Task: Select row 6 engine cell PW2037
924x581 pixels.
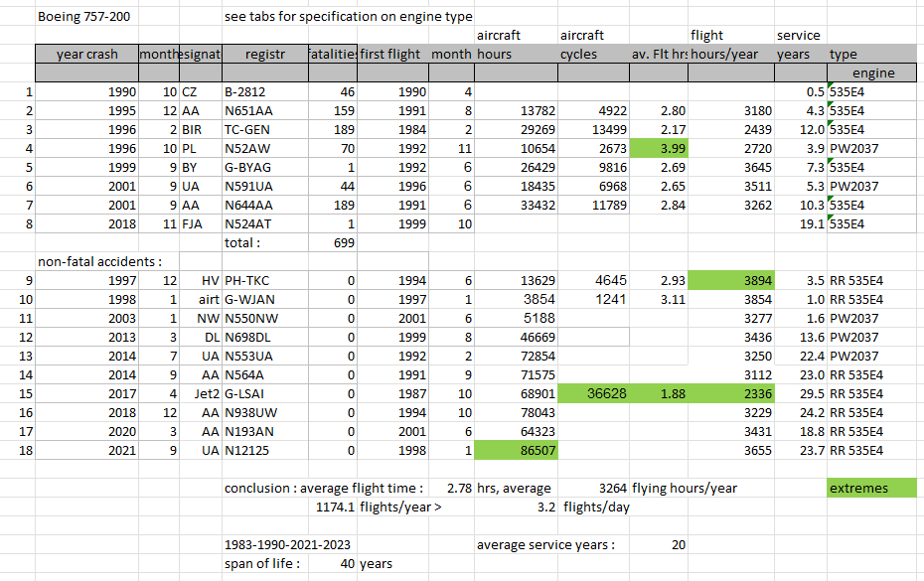Action: pyautogui.click(x=872, y=186)
